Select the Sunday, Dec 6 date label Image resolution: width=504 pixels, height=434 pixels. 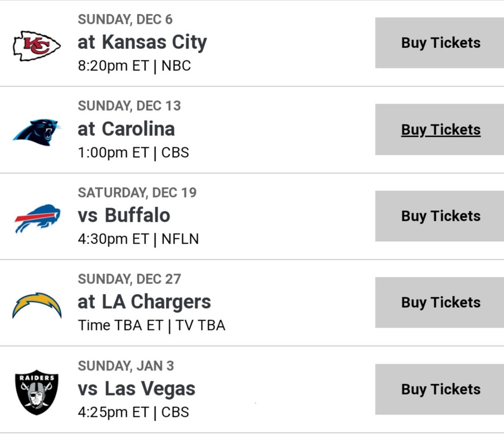coord(125,20)
